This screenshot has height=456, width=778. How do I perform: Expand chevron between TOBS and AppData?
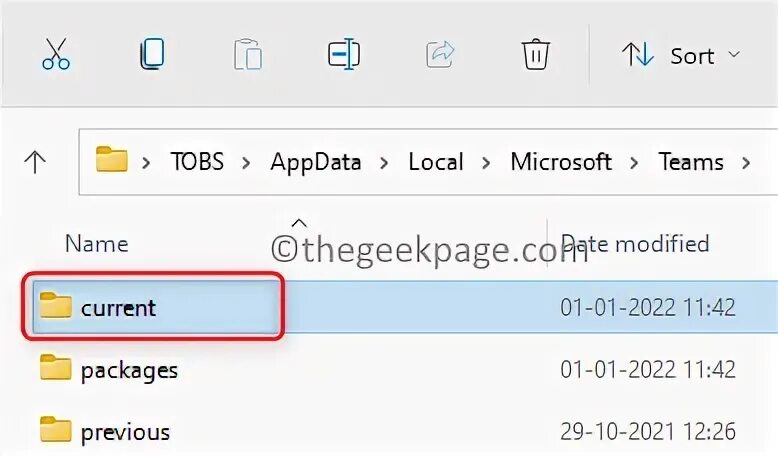[x=247, y=162]
